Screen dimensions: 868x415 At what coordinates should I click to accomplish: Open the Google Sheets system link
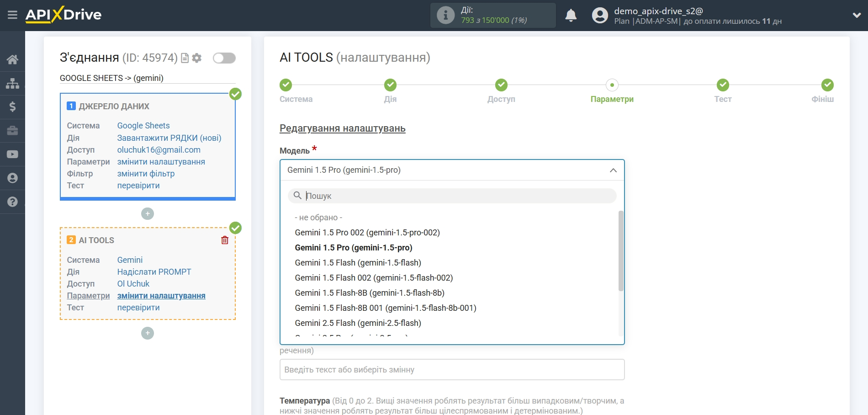click(143, 126)
